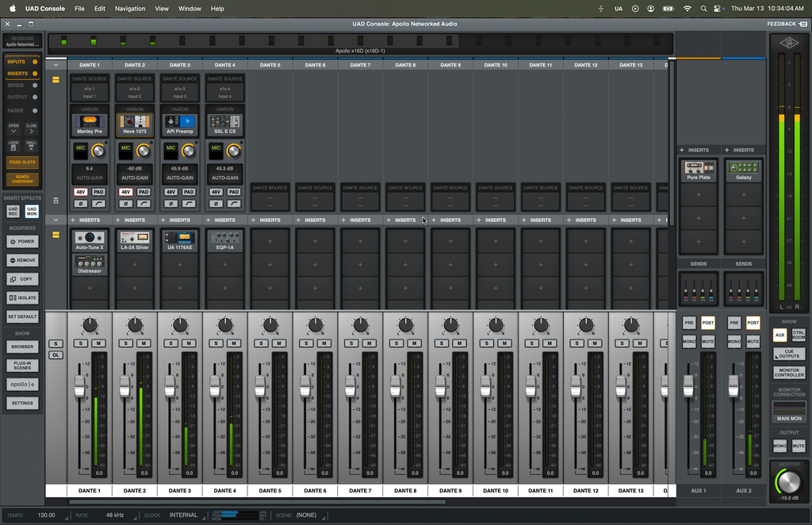
Task: Click the polarity invert icon on DANTE 3
Action: [x=170, y=204]
